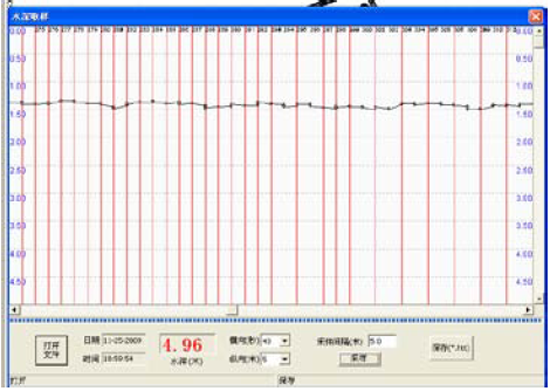
Task: Click the vertical scrollbar thumb near top
Action: [539, 42]
